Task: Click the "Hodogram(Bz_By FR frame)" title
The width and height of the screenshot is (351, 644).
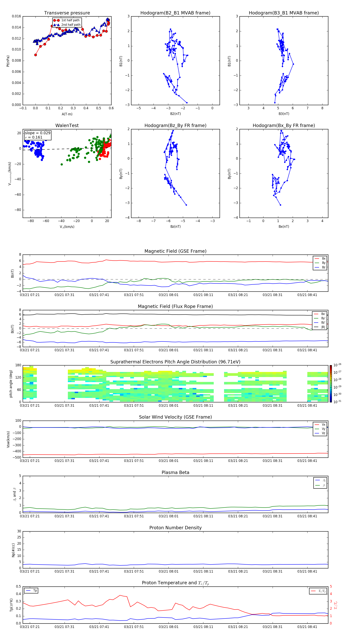Action: point(175,125)
